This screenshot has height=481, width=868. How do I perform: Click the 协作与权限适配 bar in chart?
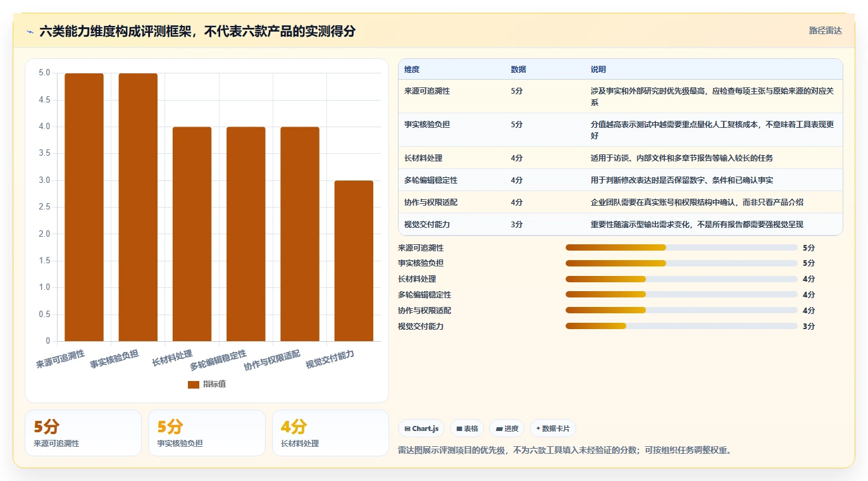300,234
